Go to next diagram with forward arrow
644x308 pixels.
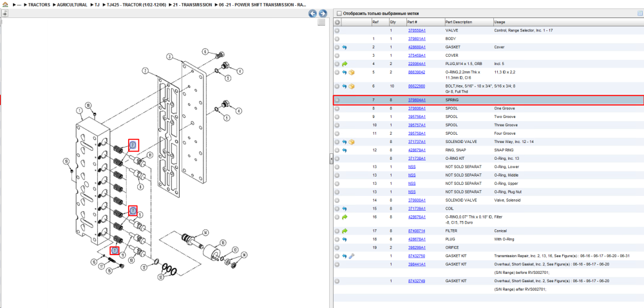tap(323, 14)
